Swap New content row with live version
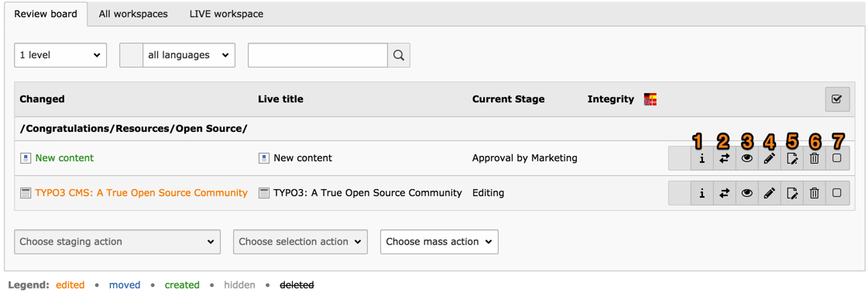The width and height of the screenshot is (868, 297). click(725, 158)
